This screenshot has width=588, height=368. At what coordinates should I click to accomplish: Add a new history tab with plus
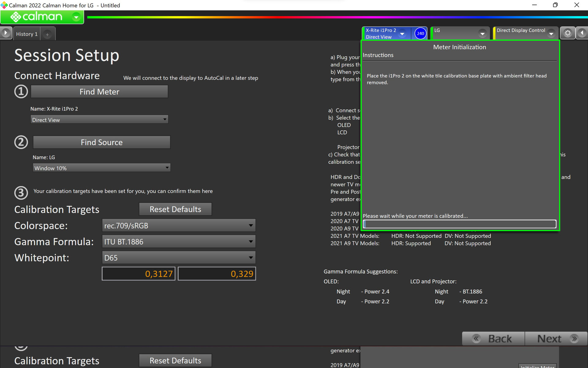coord(47,34)
